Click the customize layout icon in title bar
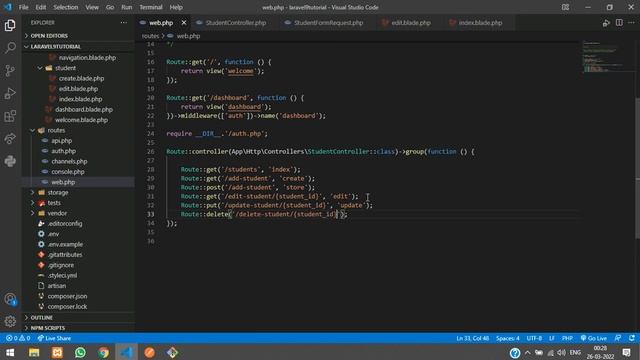 click(565, 7)
